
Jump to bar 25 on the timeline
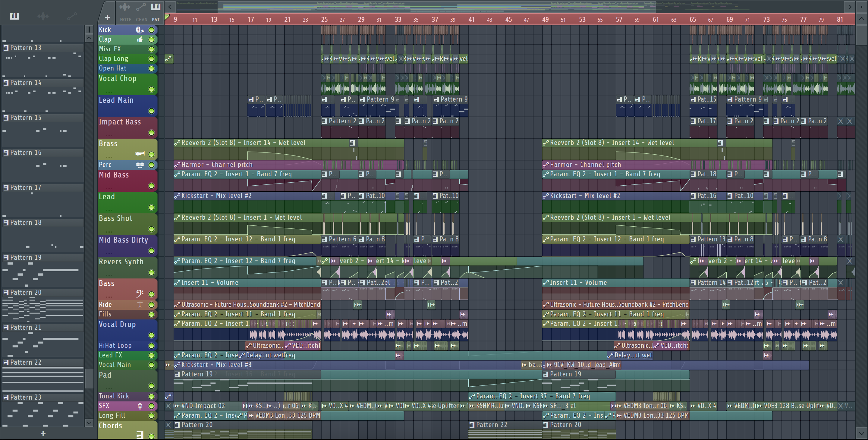[324, 20]
